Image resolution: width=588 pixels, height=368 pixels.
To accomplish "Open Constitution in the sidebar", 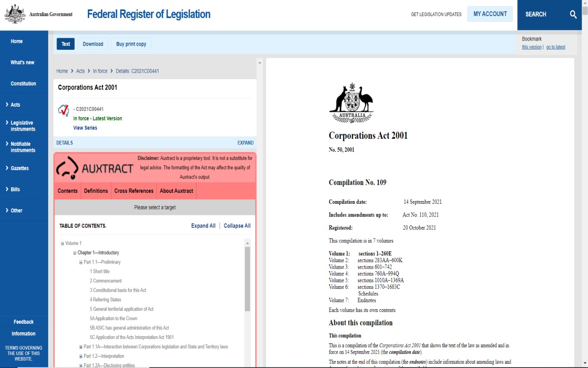I will 23,84.
